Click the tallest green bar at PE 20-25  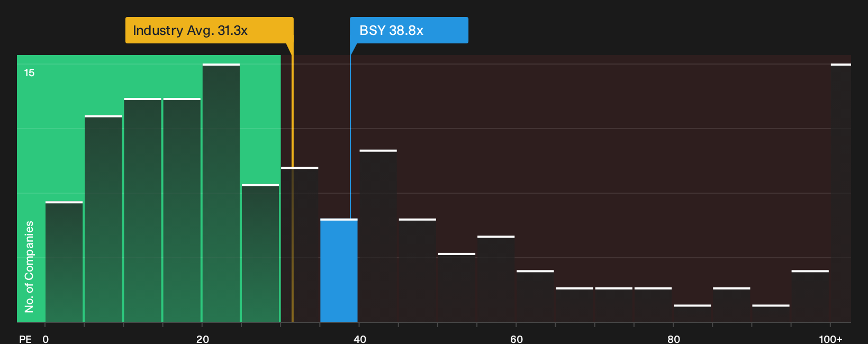[x=221, y=193]
